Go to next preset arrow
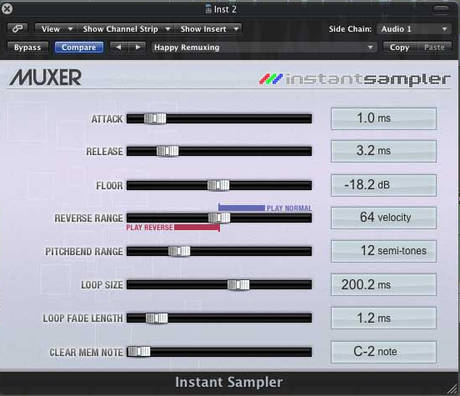This screenshot has width=460, height=396. pos(137,47)
